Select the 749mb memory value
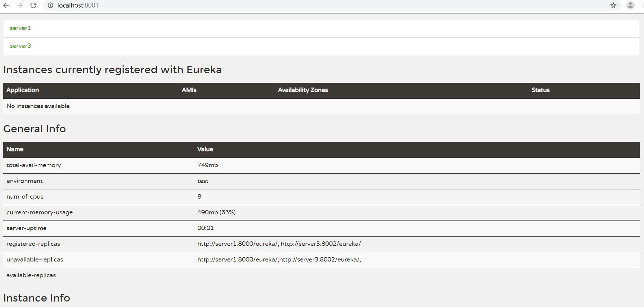 (208, 165)
